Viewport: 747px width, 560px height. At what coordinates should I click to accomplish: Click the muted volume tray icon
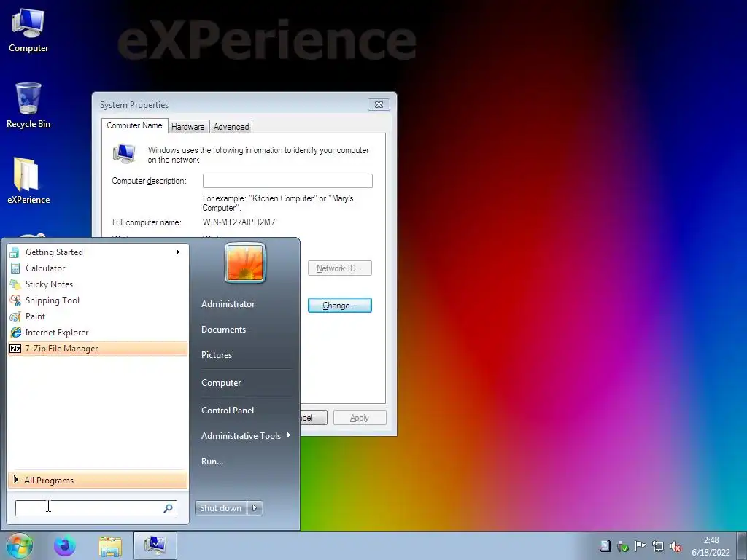click(x=676, y=547)
